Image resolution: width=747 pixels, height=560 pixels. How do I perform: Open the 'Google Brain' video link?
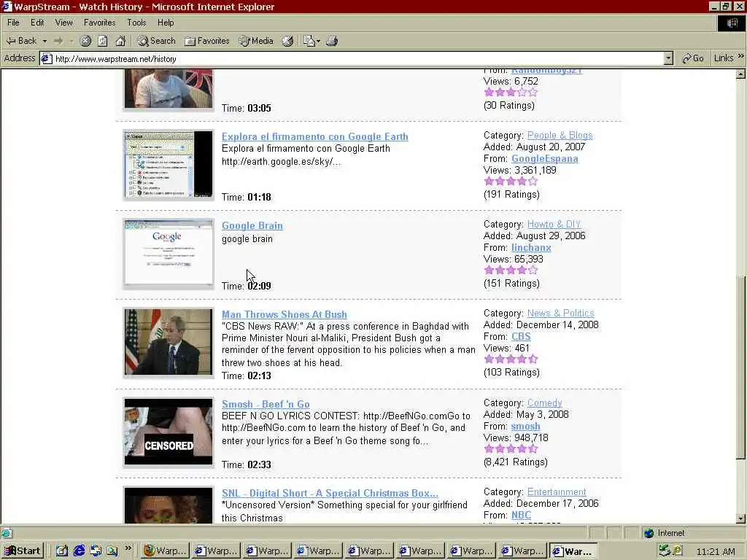pos(252,226)
